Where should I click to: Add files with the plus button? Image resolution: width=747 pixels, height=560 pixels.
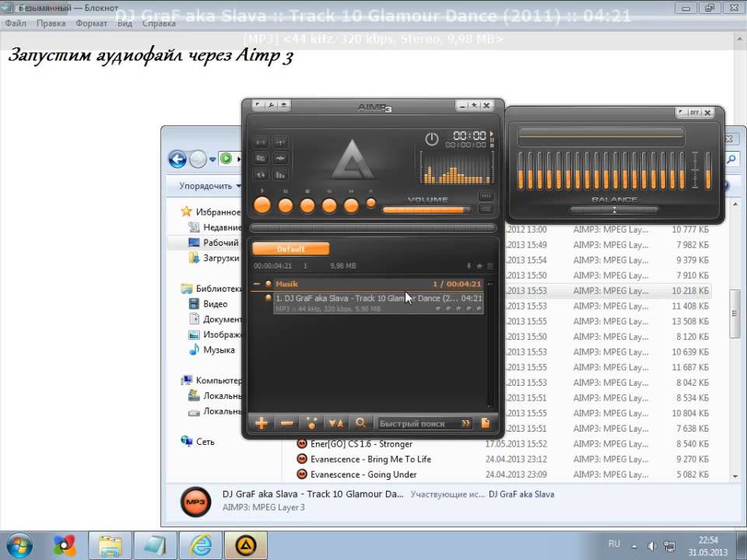coord(261,423)
